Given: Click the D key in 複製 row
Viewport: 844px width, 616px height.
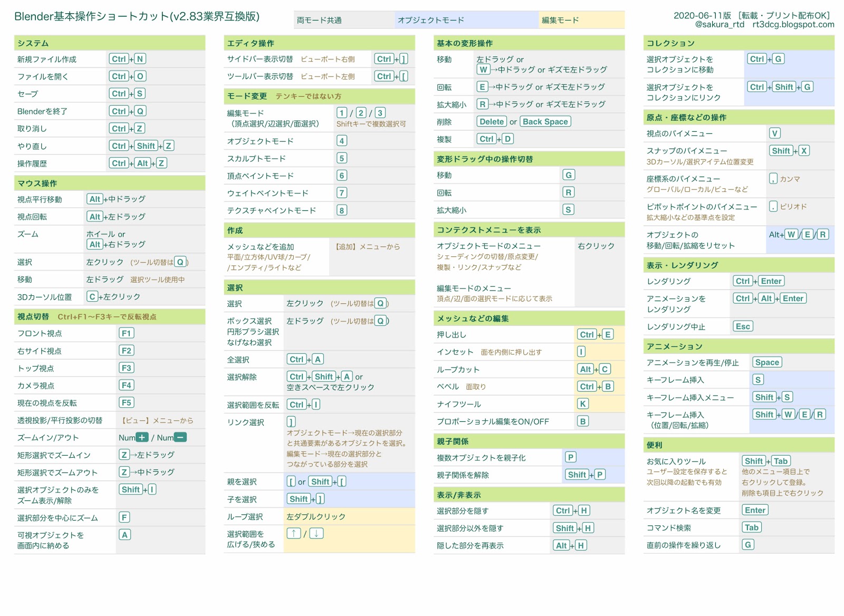Looking at the screenshot, I should [507, 139].
